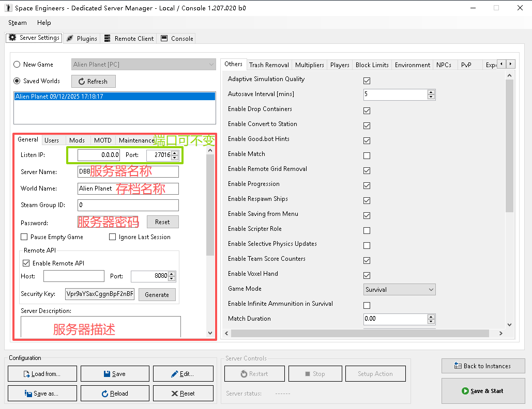Screen dimensions: 532x409
Task: Enable the Pause Empty Game checkbox
Action: 24,237
